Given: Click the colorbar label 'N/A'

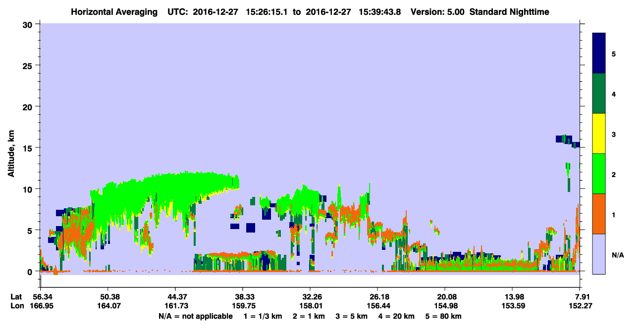Looking at the screenshot, I should (x=617, y=255).
